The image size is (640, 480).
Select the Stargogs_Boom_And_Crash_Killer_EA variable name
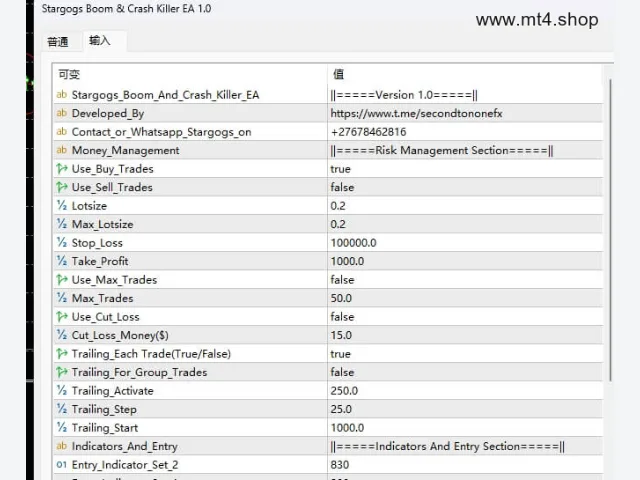[x=165, y=95]
